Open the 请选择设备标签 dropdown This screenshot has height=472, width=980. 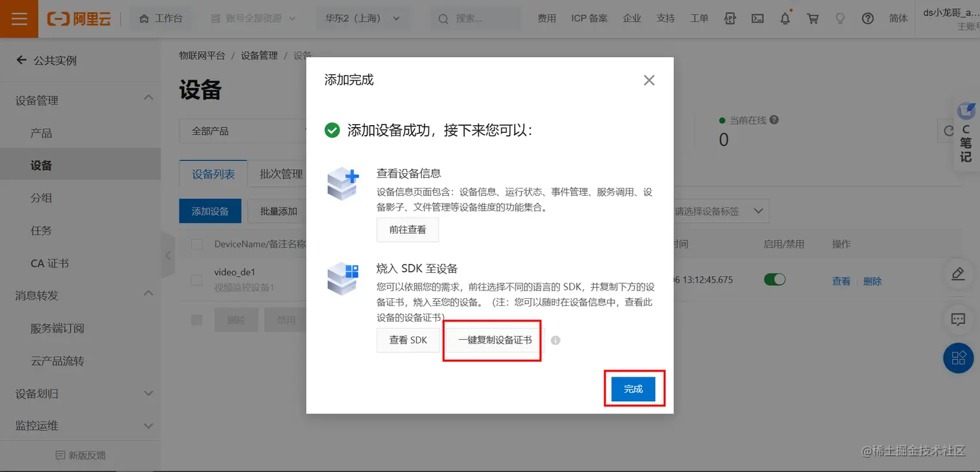[721, 211]
